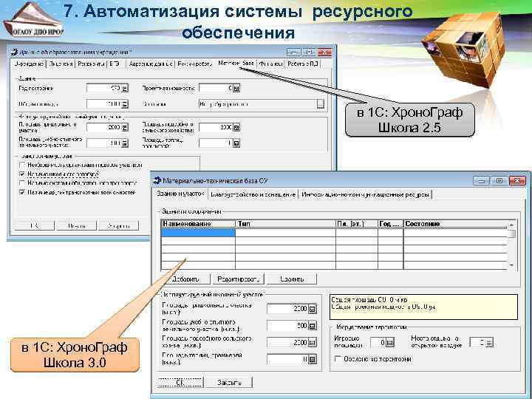
Task: Enable the territory fencing checkbox
Action: click(338, 358)
